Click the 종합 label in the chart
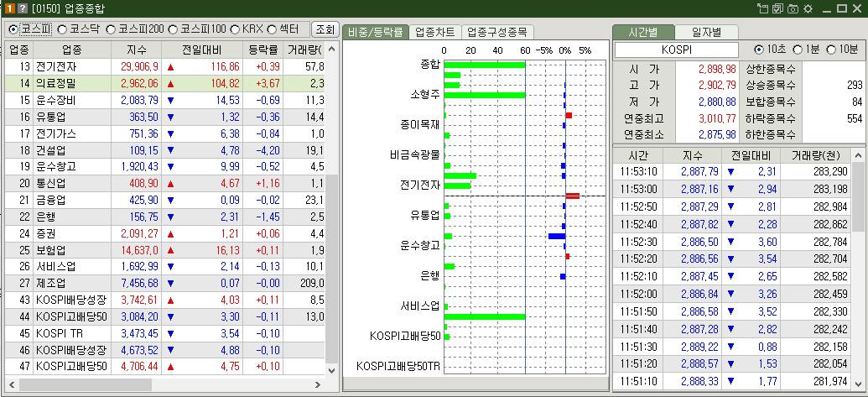868x397 pixels. [430, 65]
